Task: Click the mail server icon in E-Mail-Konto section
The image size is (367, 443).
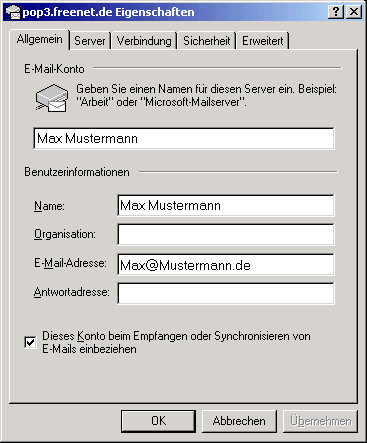Action: click(52, 98)
